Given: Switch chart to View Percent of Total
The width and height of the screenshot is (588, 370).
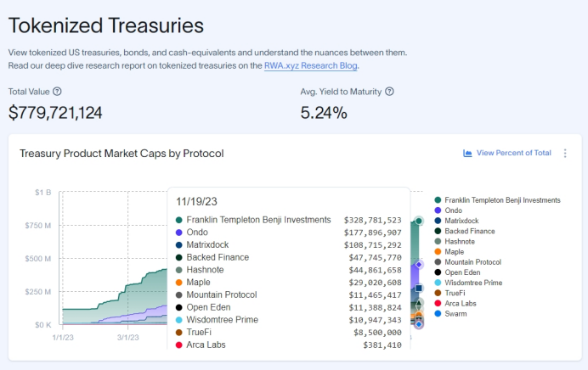Looking at the screenshot, I should (x=513, y=154).
